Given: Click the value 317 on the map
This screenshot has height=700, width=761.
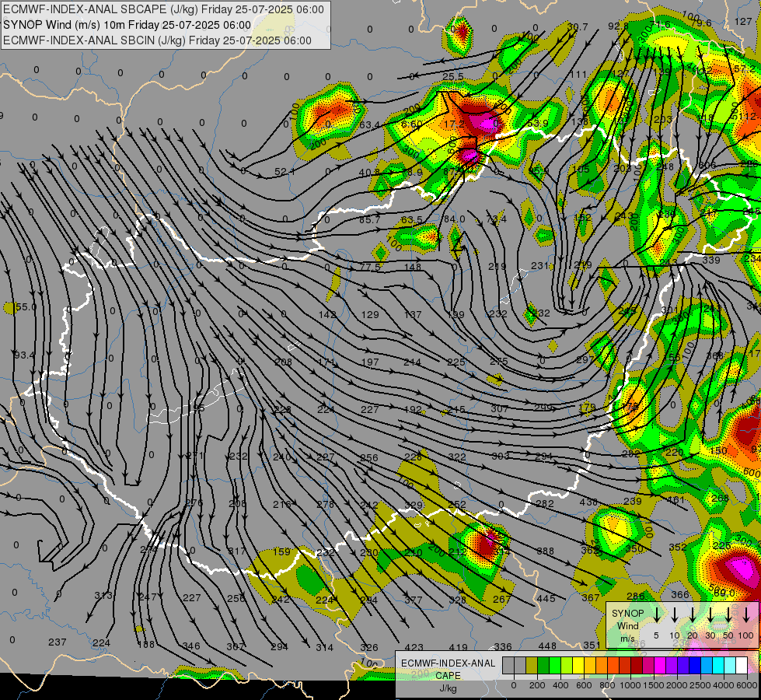Looking at the screenshot, I should coord(237,551).
